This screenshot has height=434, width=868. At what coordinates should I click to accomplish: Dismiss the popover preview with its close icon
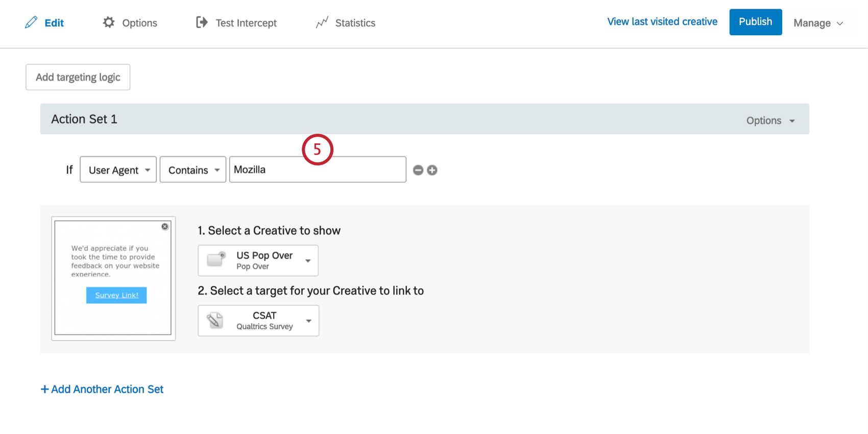click(x=164, y=226)
